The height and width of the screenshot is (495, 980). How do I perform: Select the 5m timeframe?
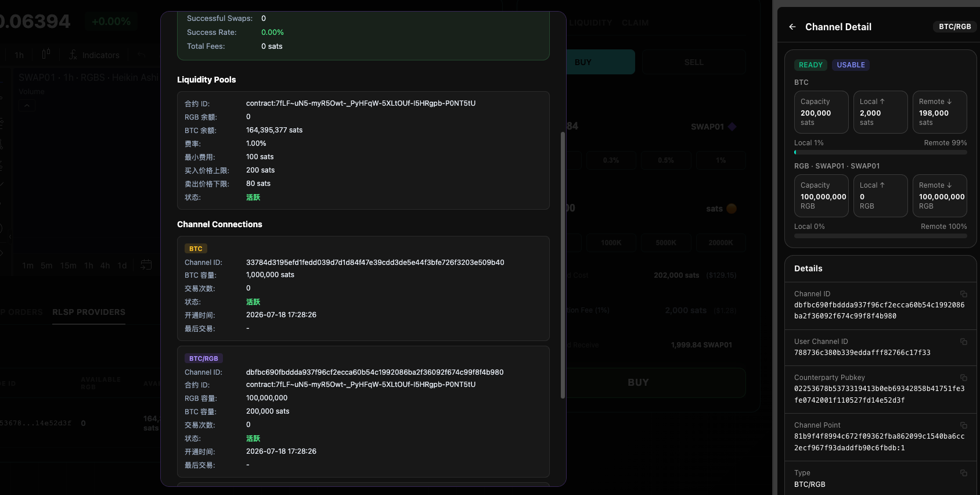tap(46, 266)
